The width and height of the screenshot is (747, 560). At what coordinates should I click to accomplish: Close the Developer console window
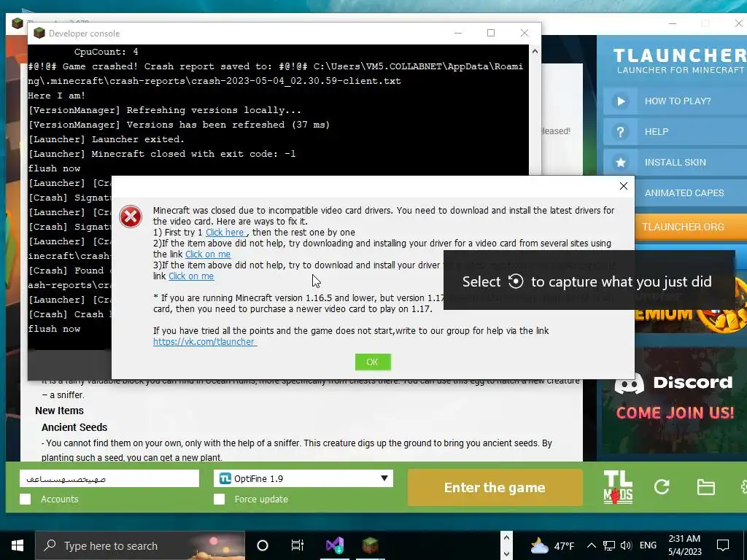524,33
